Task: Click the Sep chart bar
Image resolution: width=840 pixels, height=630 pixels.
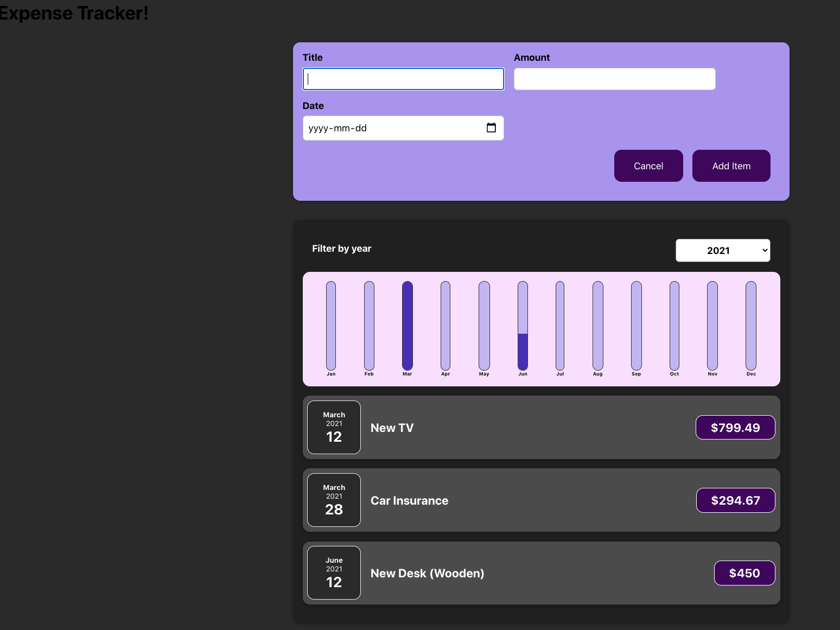Action: tap(637, 326)
